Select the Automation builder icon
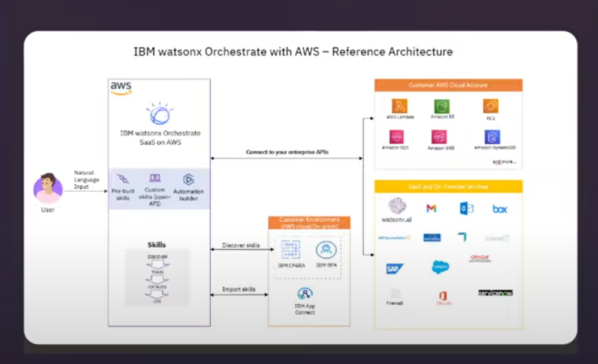Viewport: 598px width, 364px height. 188,179
